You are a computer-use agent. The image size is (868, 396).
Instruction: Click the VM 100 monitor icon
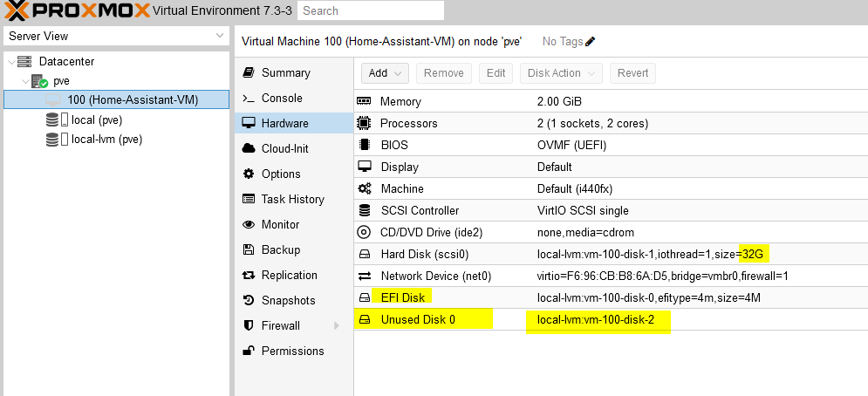pyautogui.click(x=52, y=100)
